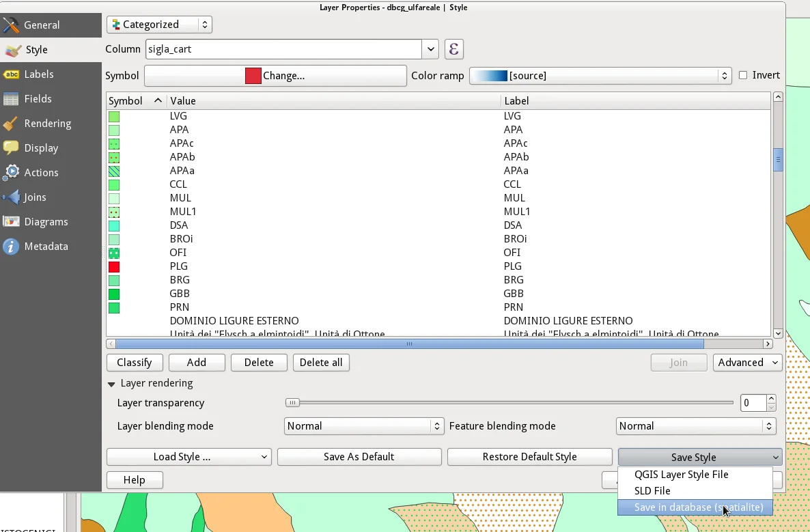Image resolution: width=810 pixels, height=532 pixels.
Task: Collapse the Layer rendering section
Action: pos(111,384)
